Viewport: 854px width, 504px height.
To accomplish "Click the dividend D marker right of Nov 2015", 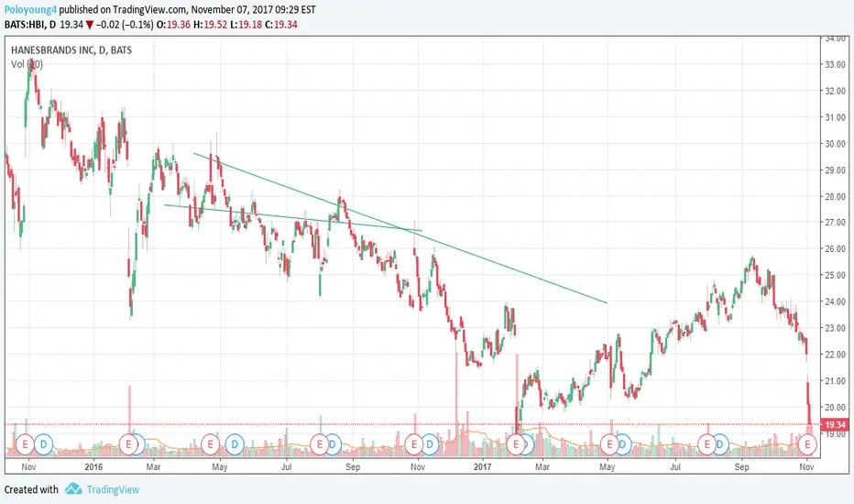I will click(44, 444).
